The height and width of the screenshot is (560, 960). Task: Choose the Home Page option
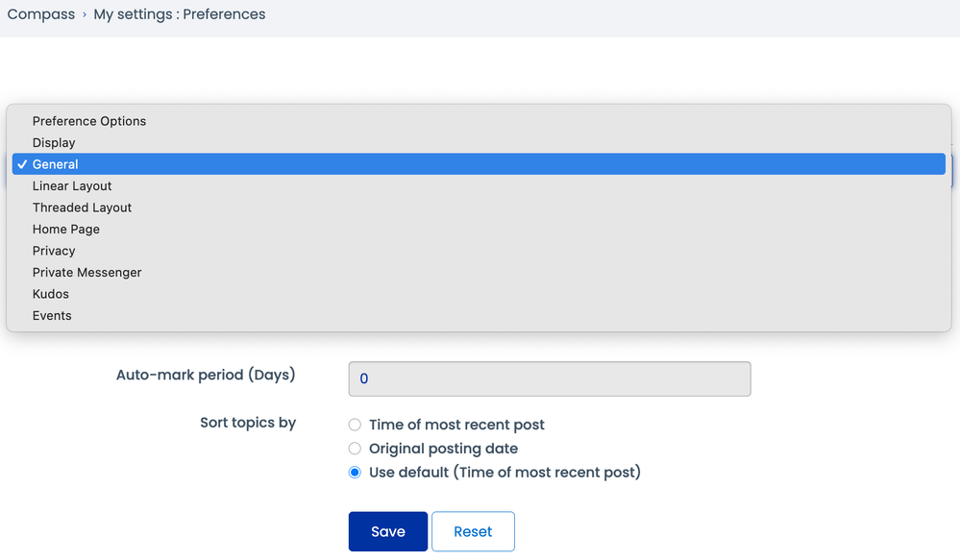point(66,229)
